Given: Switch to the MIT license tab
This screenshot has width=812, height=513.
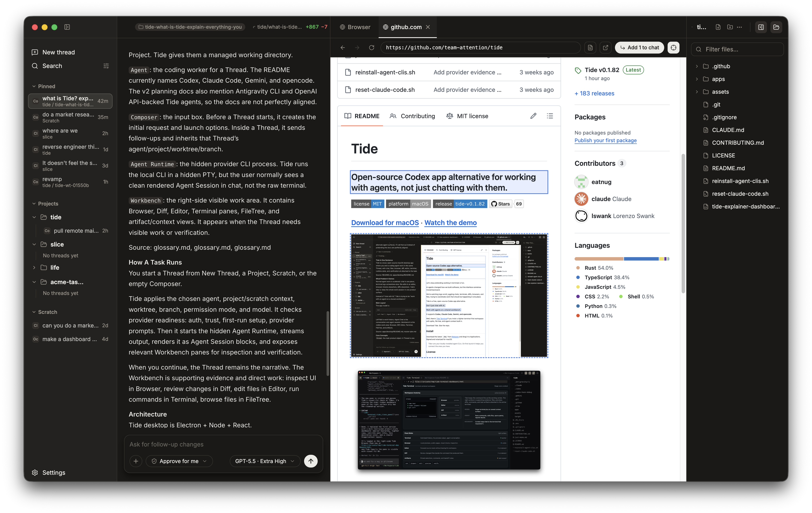Looking at the screenshot, I should tap(467, 116).
